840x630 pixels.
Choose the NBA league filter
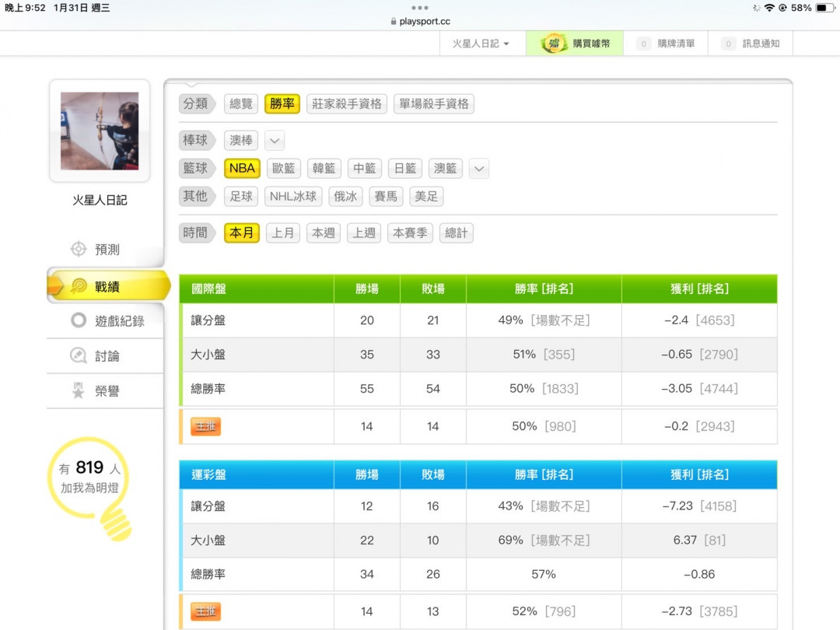pos(242,168)
